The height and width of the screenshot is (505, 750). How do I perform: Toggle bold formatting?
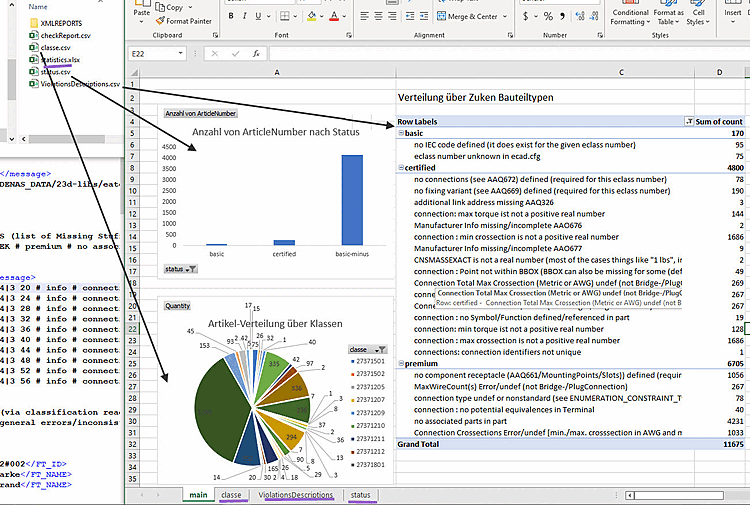(x=231, y=16)
